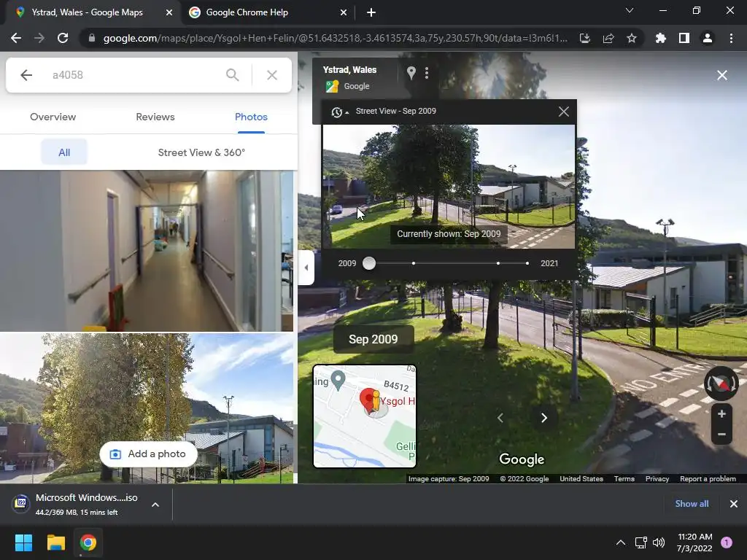Zoom out Street View with minus
This screenshot has width=747, height=560.
[x=721, y=435]
